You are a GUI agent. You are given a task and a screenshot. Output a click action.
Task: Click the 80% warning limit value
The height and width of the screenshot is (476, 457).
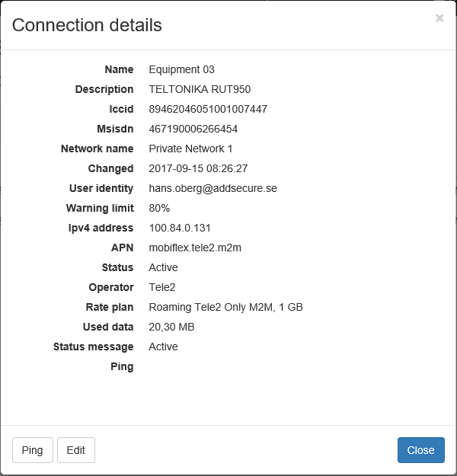[159, 208]
